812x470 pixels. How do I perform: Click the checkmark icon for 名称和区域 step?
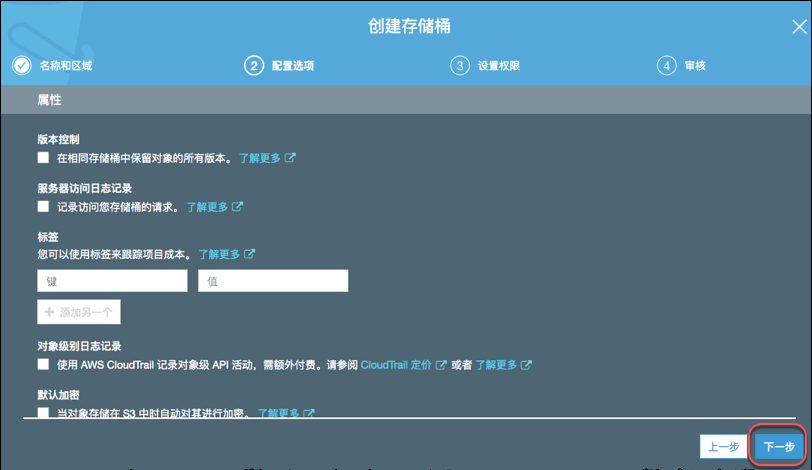coord(21,66)
